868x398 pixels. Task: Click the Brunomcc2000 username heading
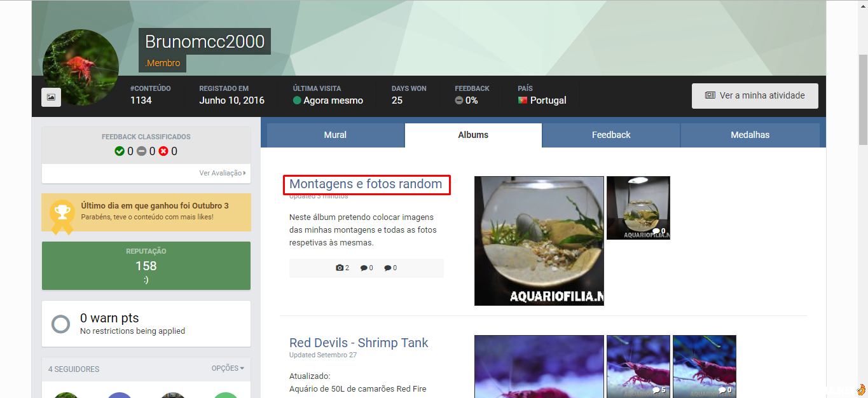tap(205, 41)
